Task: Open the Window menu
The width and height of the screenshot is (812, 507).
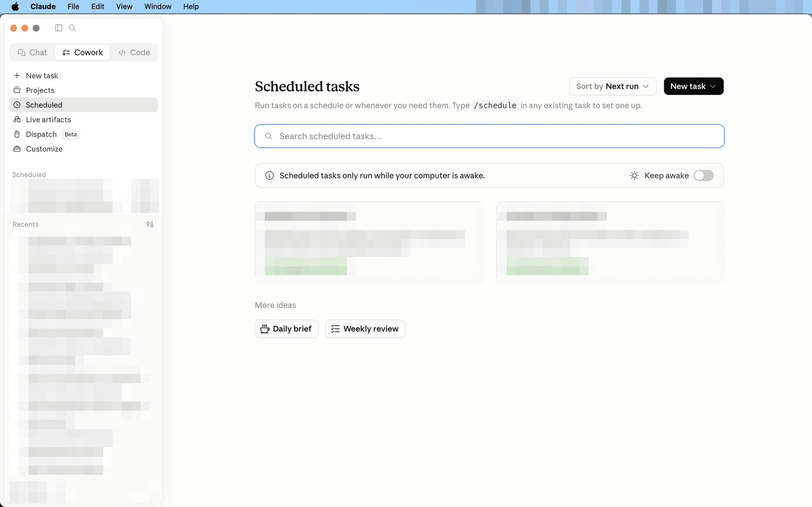Action: pos(158,6)
